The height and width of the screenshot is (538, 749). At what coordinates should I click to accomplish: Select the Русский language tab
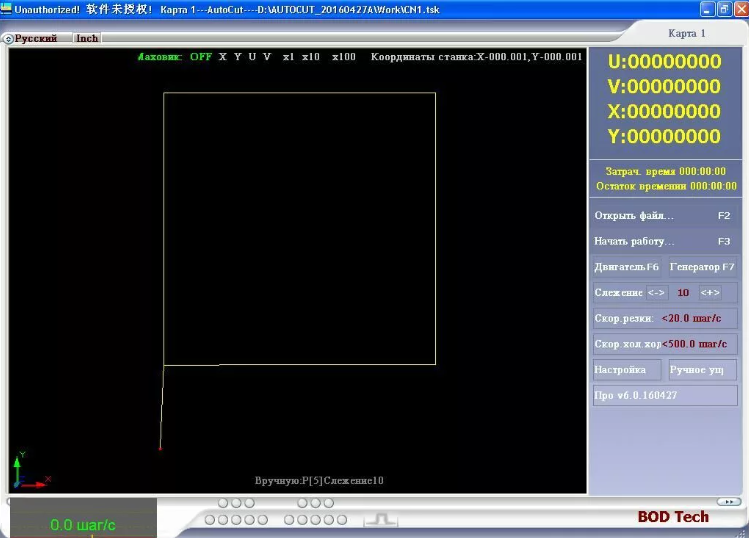(36, 39)
